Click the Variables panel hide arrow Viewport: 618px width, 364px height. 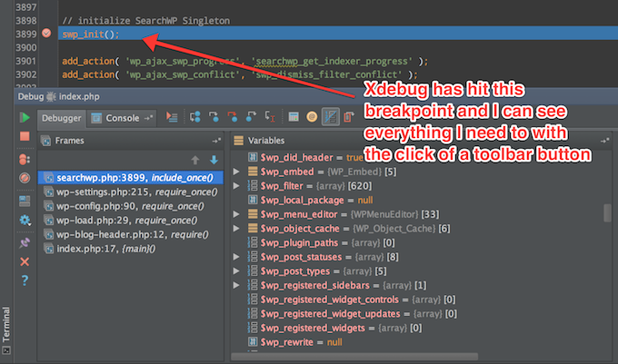click(604, 141)
